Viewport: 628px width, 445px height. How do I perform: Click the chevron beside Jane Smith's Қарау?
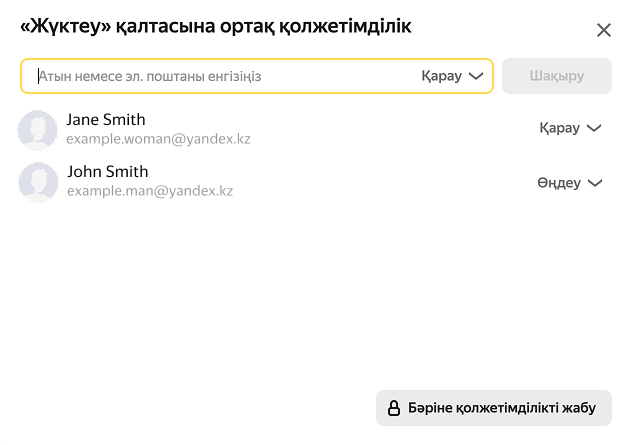point(594,128)
